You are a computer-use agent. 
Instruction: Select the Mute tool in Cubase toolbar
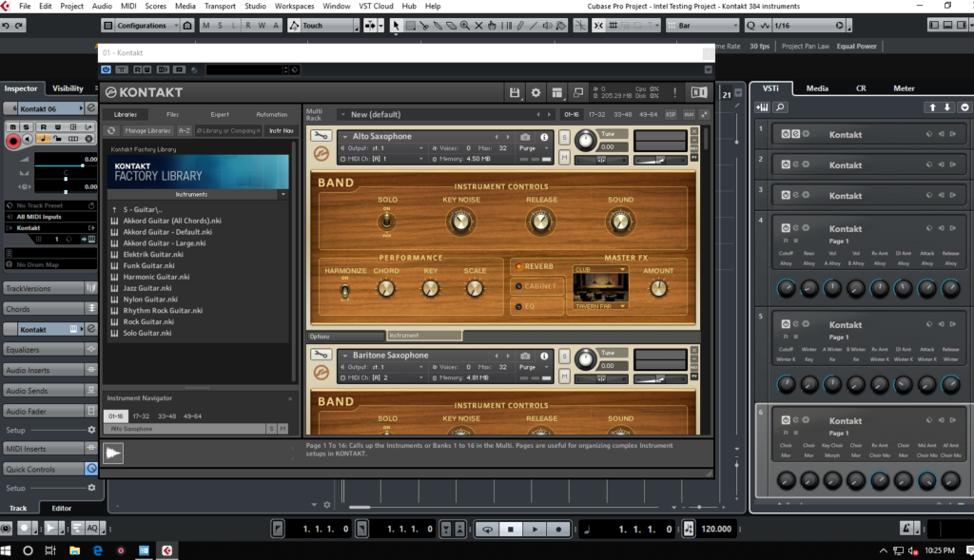point(478,26)
